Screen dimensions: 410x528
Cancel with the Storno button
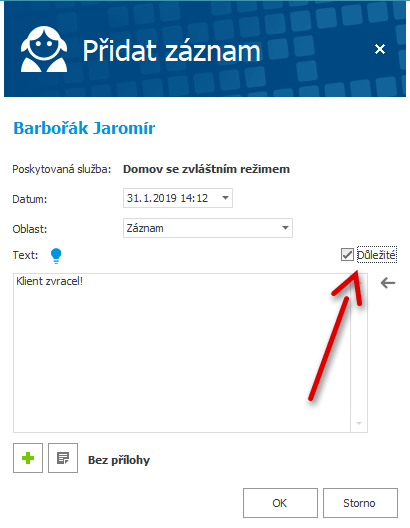tap(360, 503)
